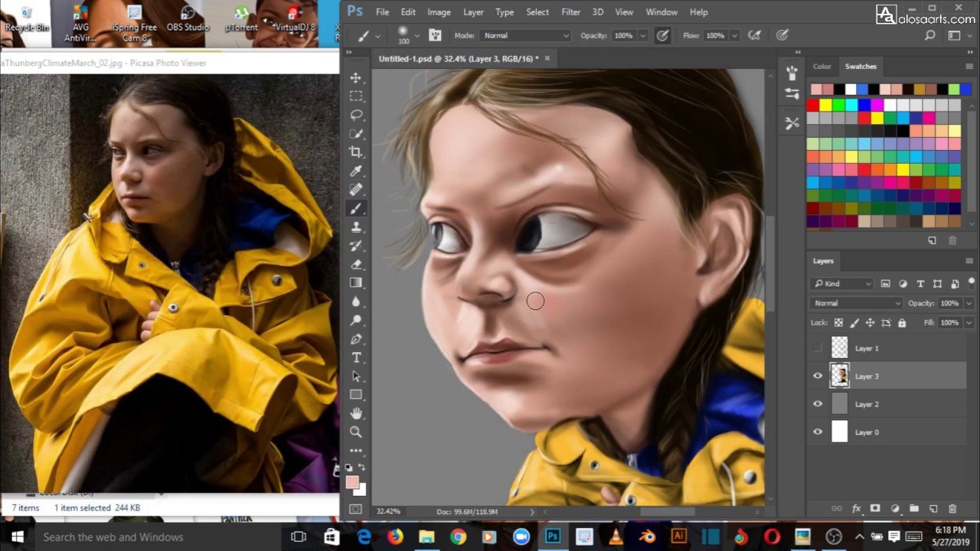Select the Move tool
This screenshot has width=980, height=551.
pos(356,78)
